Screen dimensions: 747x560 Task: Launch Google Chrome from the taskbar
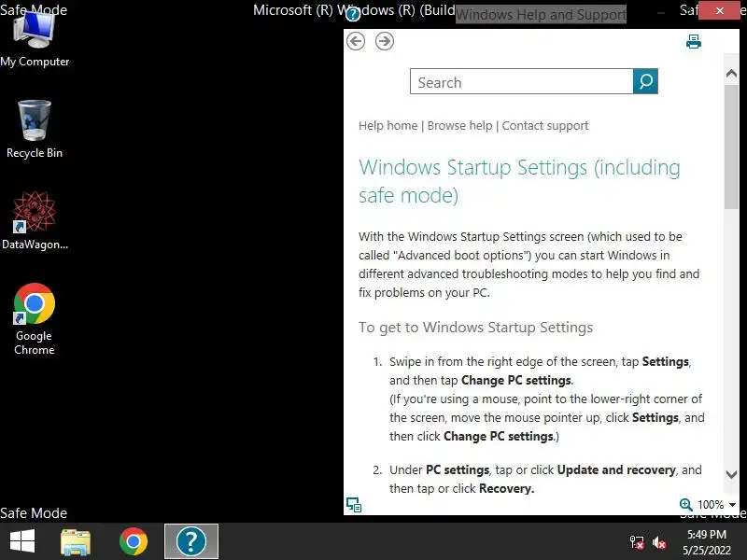134,541
